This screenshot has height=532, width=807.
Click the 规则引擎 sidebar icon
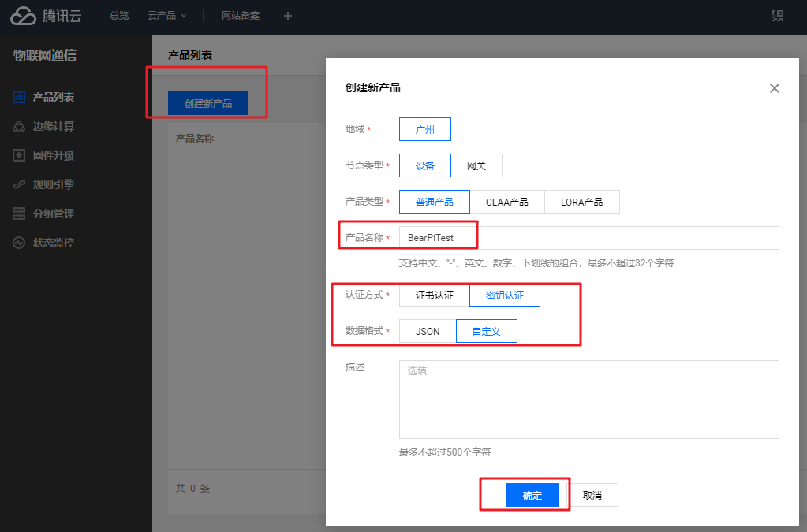(19, 184)
